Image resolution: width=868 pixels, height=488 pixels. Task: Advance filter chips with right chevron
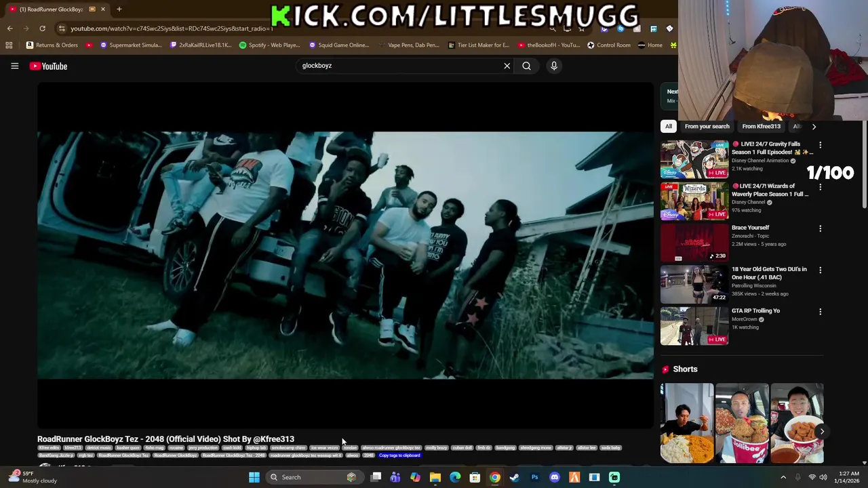(814, 126)
